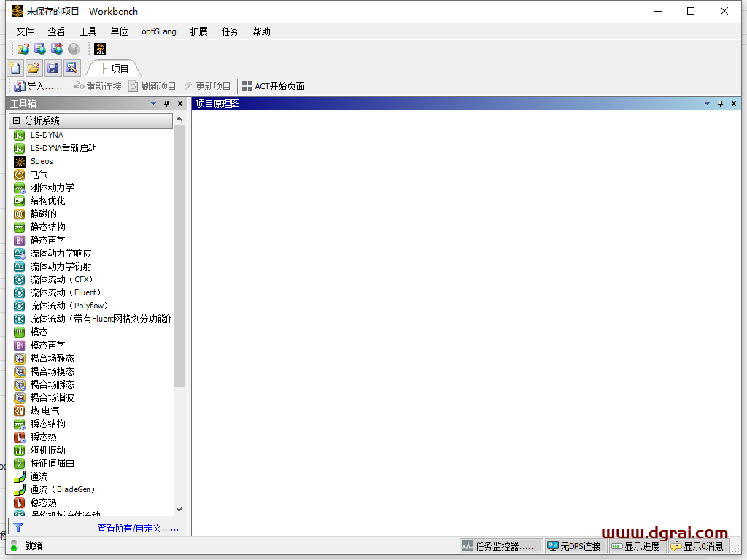Click the 更新项目 button

[207, 86]
